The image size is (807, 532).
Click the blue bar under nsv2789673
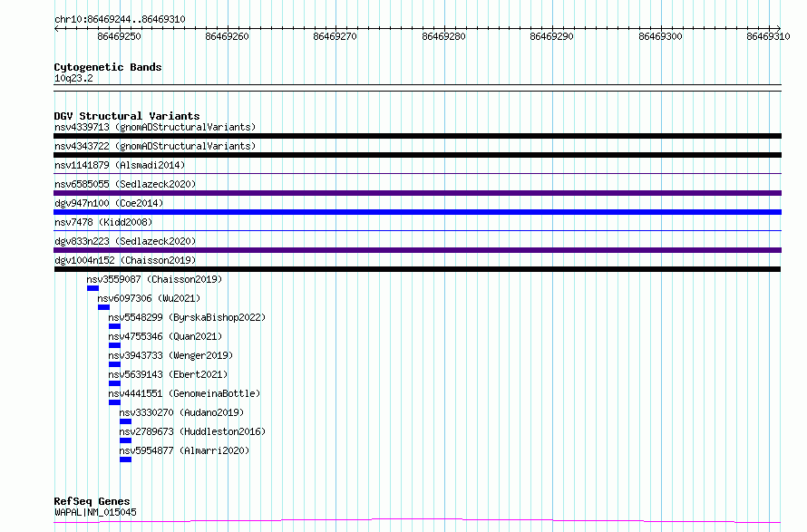click(x=125, y=440)
